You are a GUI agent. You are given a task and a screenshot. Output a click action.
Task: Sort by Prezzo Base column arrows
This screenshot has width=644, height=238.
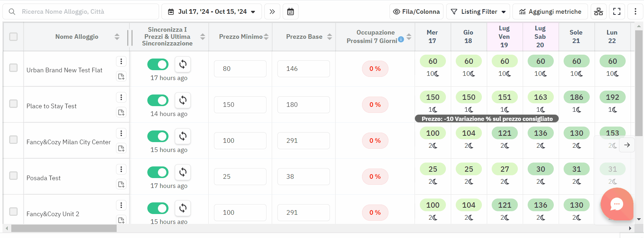(330, 37)
